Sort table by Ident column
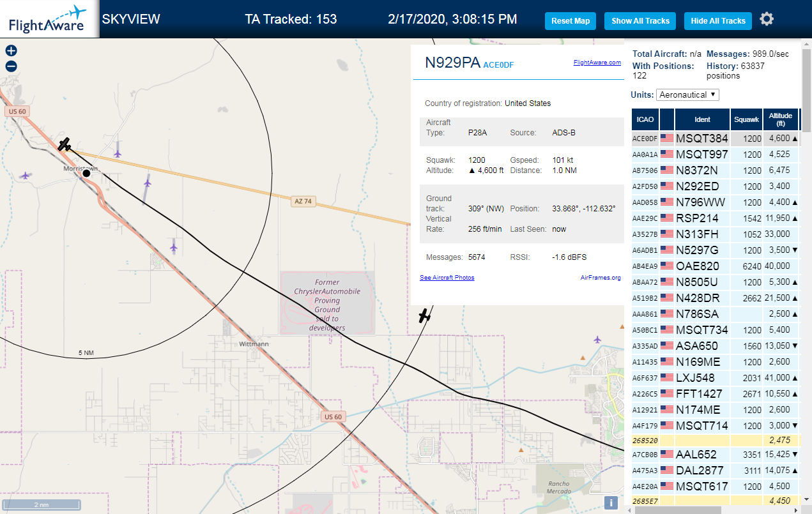The image size is (812, 514). click(702, 119)
